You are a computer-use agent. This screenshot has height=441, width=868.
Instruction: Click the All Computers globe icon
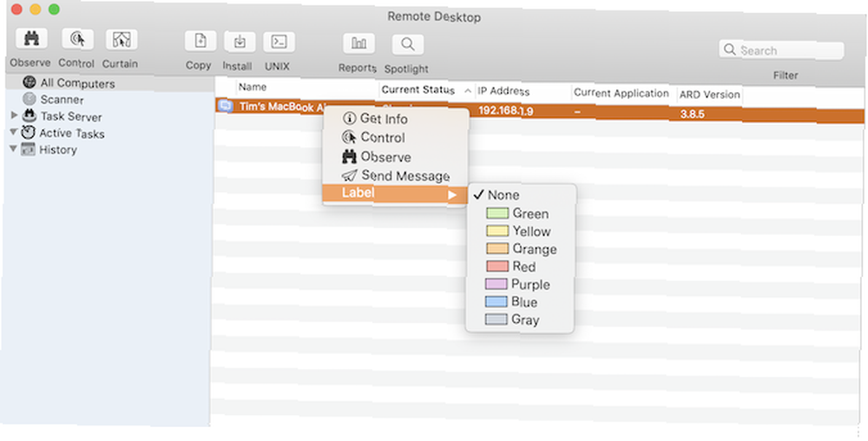tap(30, 82)
